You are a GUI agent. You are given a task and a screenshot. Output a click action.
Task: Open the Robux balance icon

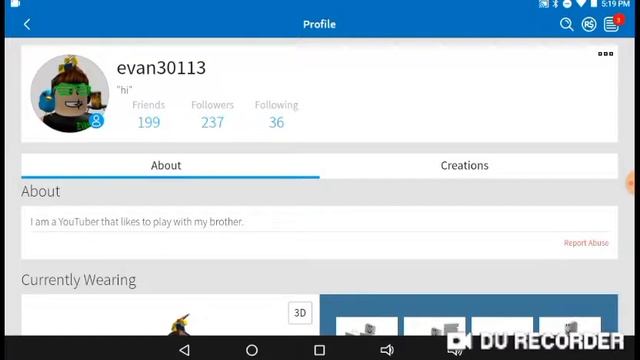point(589,24)
